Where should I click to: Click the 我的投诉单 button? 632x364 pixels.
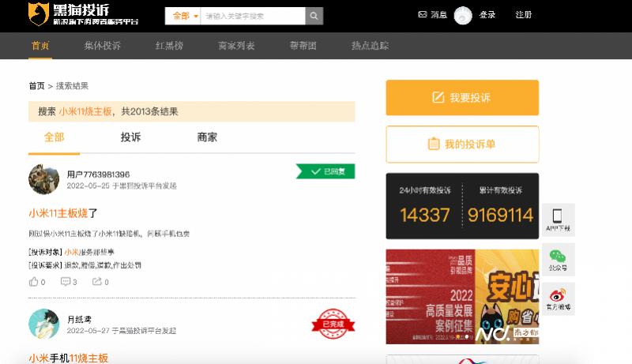462,144
